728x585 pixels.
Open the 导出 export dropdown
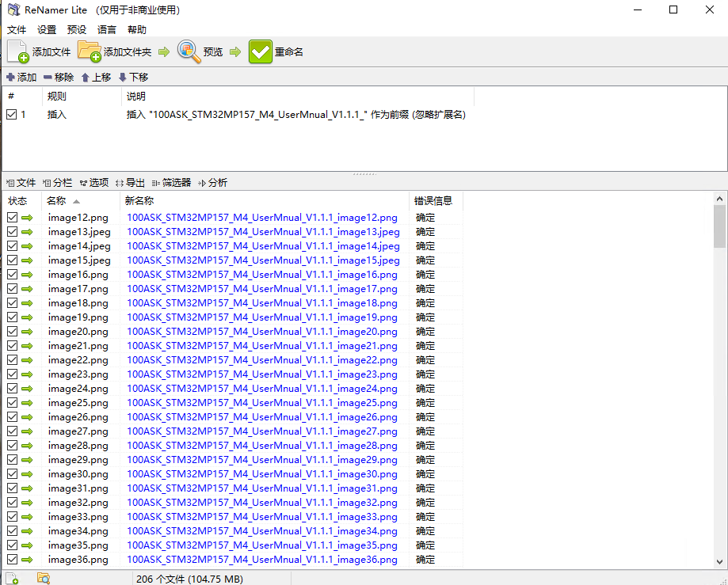tap(130, 183)
